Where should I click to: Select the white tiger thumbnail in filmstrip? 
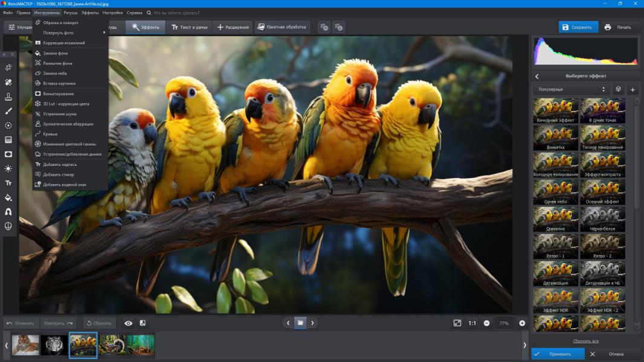[54, 345]
